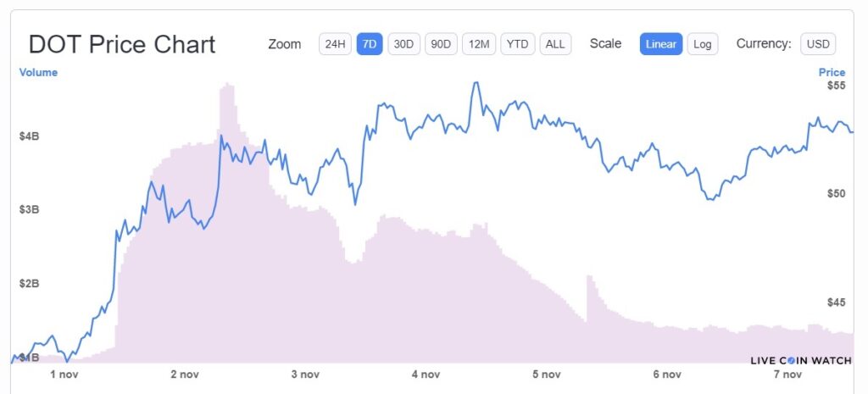Show year-to-date with YTD button

(x=517, y=44)
